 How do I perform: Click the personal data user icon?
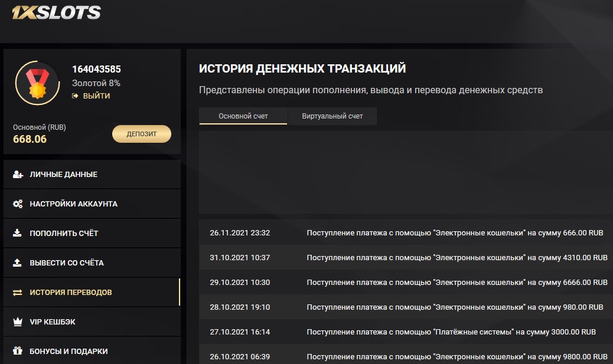(x=18, y=175)
